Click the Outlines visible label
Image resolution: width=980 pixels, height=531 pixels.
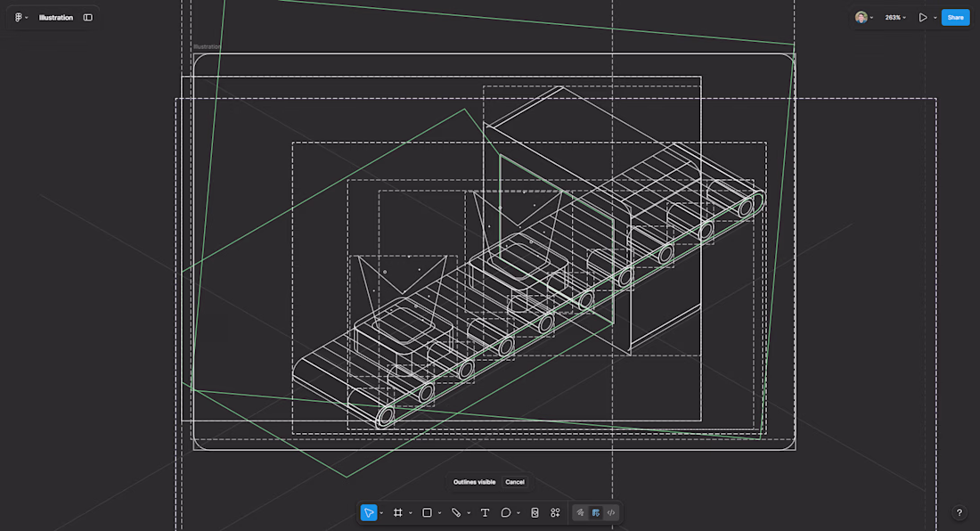[x=474, y=482]
